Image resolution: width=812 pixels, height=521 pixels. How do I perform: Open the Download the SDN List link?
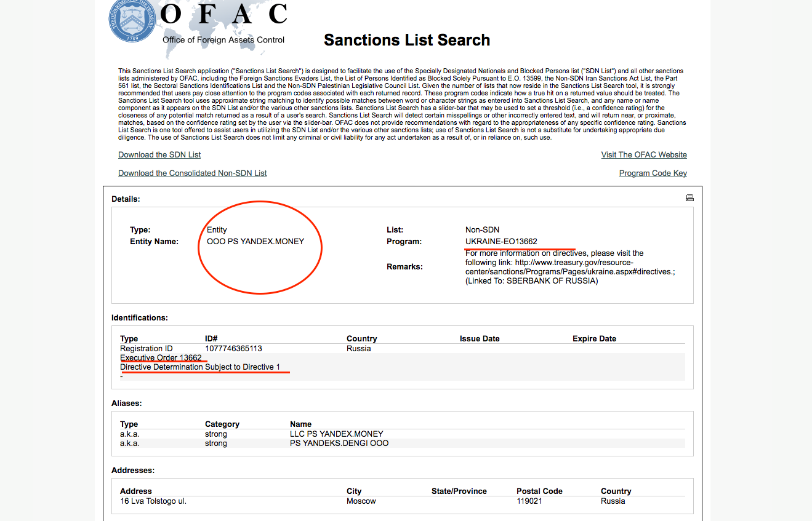tap(159, 154)
